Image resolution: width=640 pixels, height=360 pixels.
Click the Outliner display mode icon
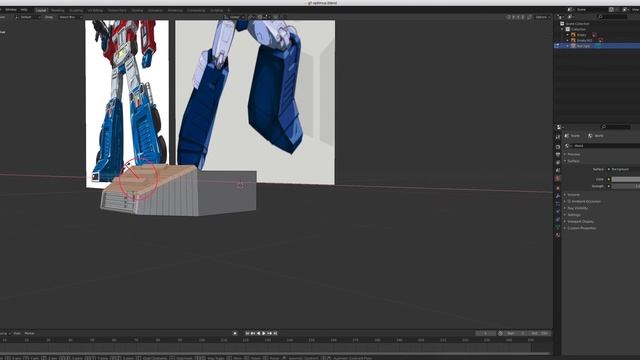point(571,17)
